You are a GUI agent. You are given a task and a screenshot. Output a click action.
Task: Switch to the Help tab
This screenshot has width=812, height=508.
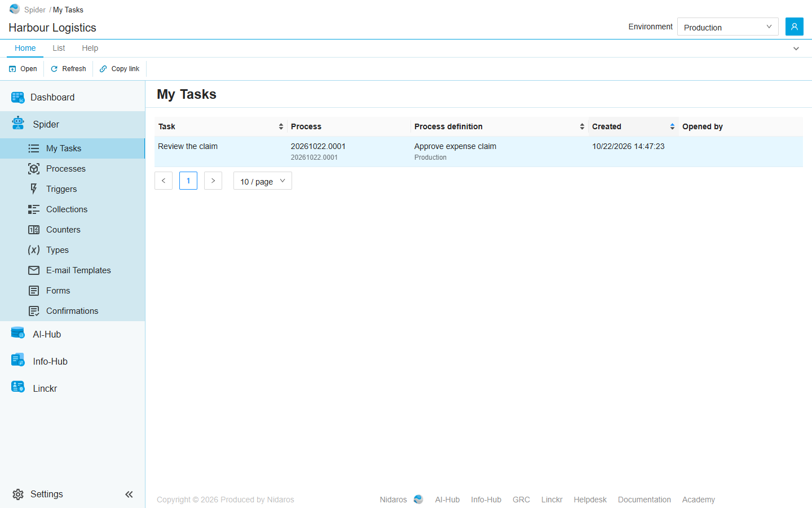click(x=90, y=48)
